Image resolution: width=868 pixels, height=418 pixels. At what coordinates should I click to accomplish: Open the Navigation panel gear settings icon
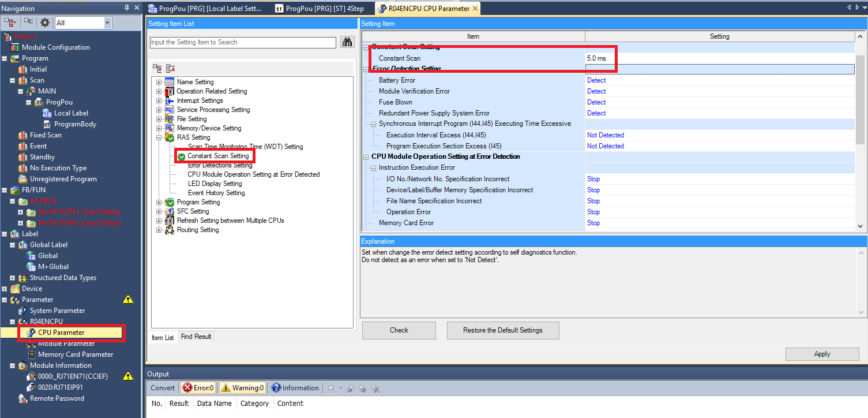44,23
